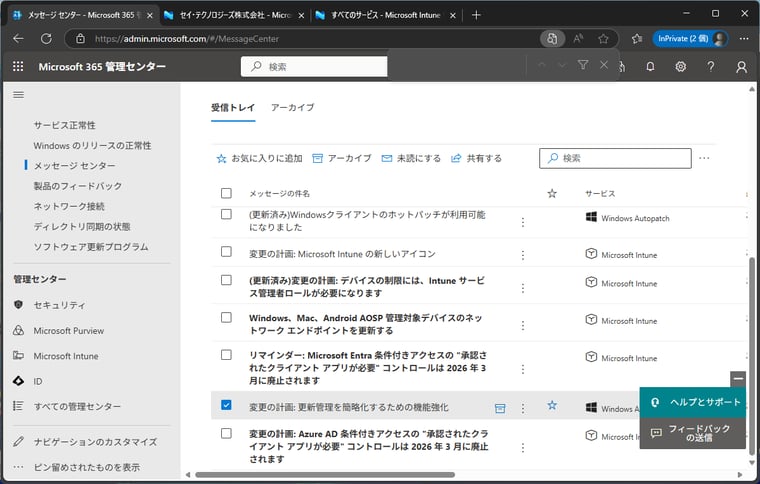Toggle favorite star on selected message row
The width and height of the screenshot is (760, 484).
(x=552, y=405)
